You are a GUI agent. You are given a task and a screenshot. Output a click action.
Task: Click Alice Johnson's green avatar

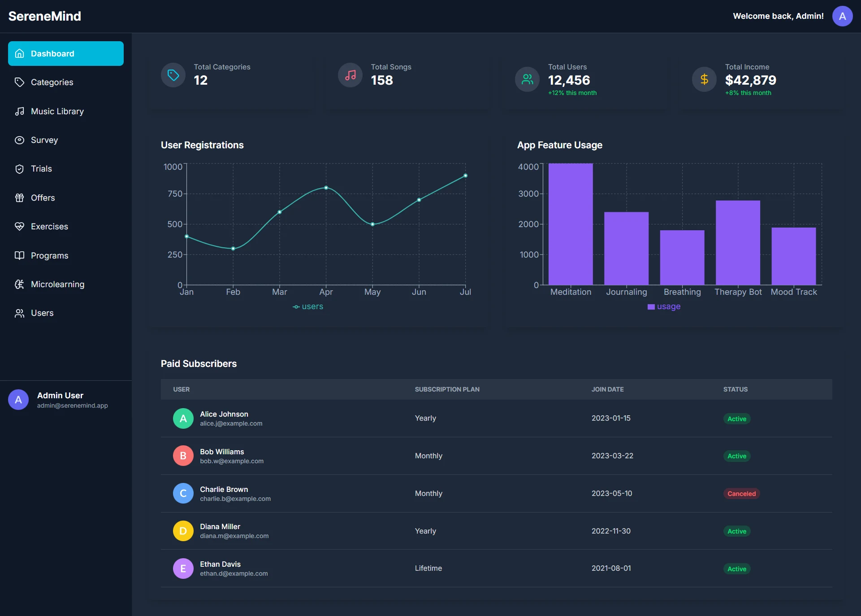point(183,418)
